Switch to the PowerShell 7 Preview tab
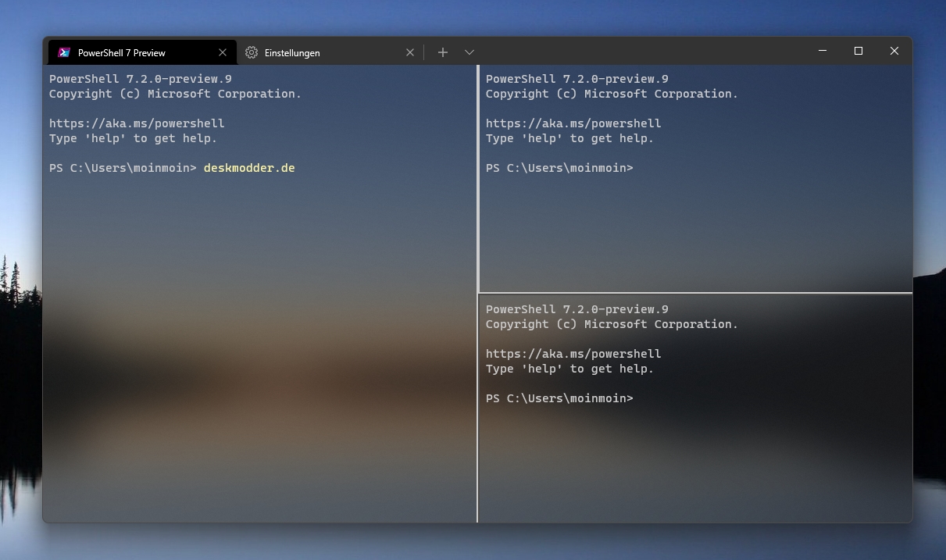 click(142, 52)
